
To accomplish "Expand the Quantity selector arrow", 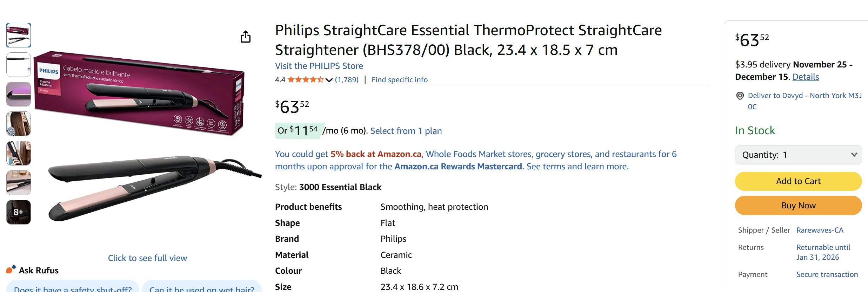I will click(854, 155).
